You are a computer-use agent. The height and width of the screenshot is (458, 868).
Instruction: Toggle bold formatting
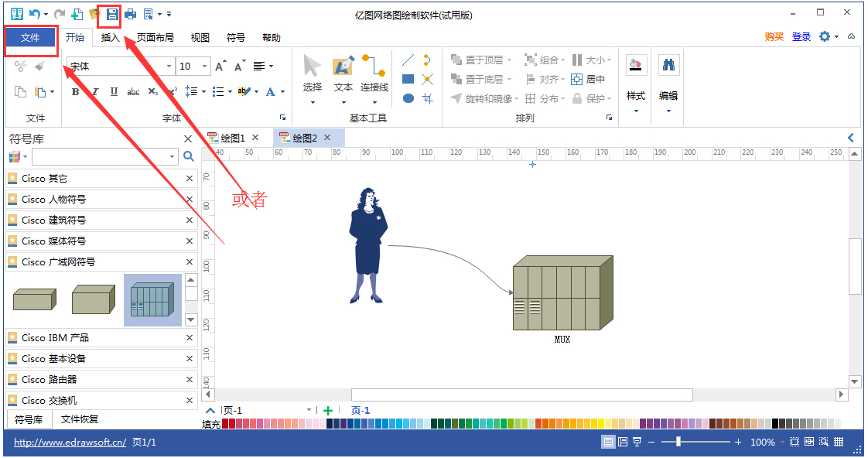tap(73, 91)
